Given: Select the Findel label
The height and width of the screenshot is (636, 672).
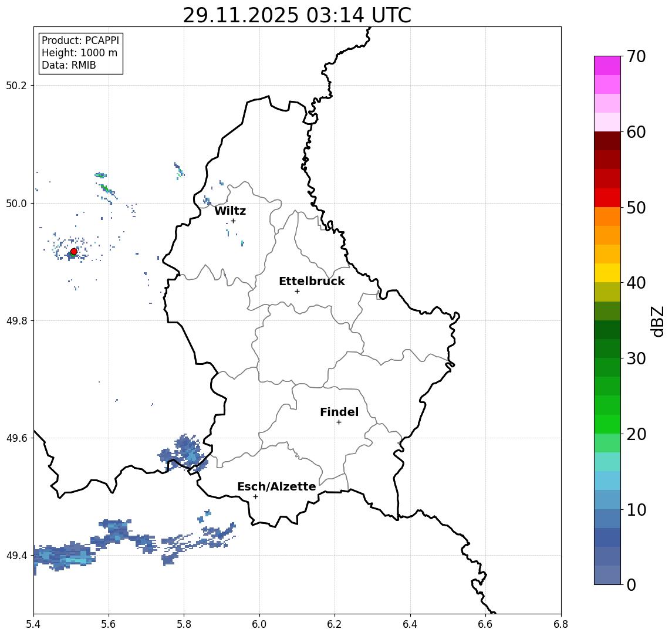Looking at the screenshot, I should pos(339,412).
